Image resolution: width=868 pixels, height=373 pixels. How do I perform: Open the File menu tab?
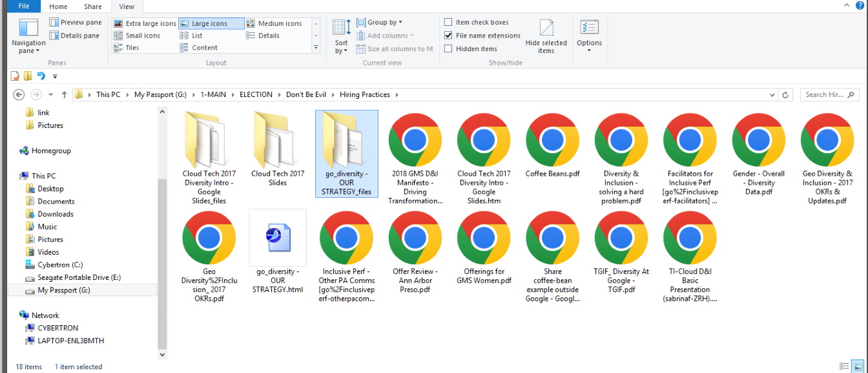click(23, 6)
